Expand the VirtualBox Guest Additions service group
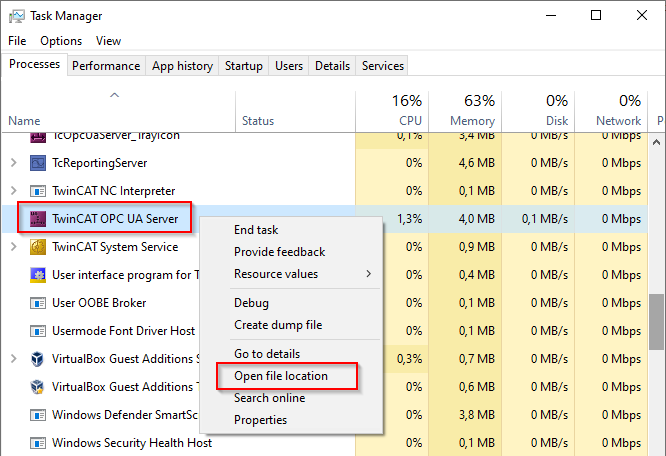Image resolution: width=666 pixels, height=456 pixels. (14, 359)
